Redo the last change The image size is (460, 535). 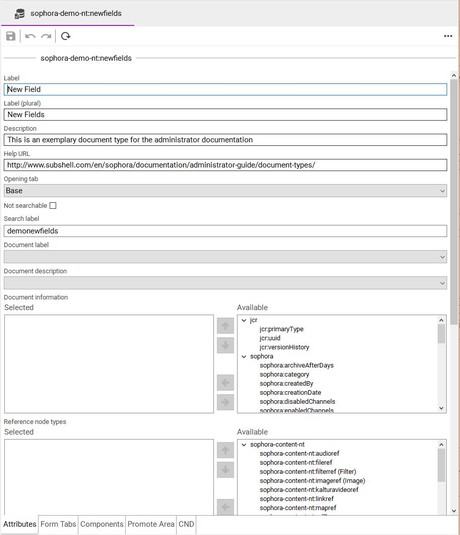46,36
